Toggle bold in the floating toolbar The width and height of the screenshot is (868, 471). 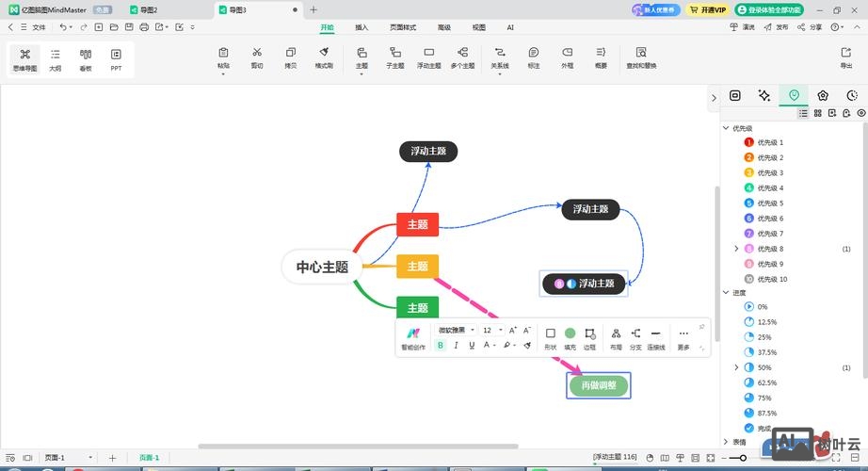pyautogui.click(x=441, y=346)
